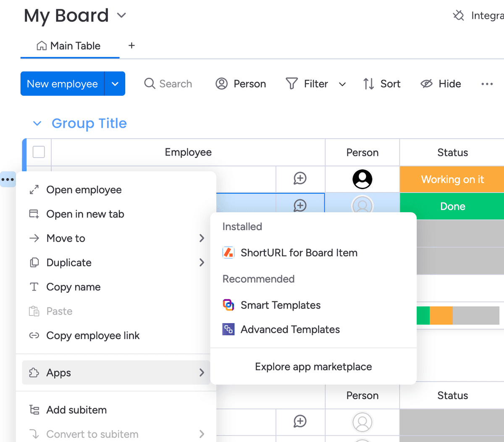Click the Working on it status cell

click(452, 179)
